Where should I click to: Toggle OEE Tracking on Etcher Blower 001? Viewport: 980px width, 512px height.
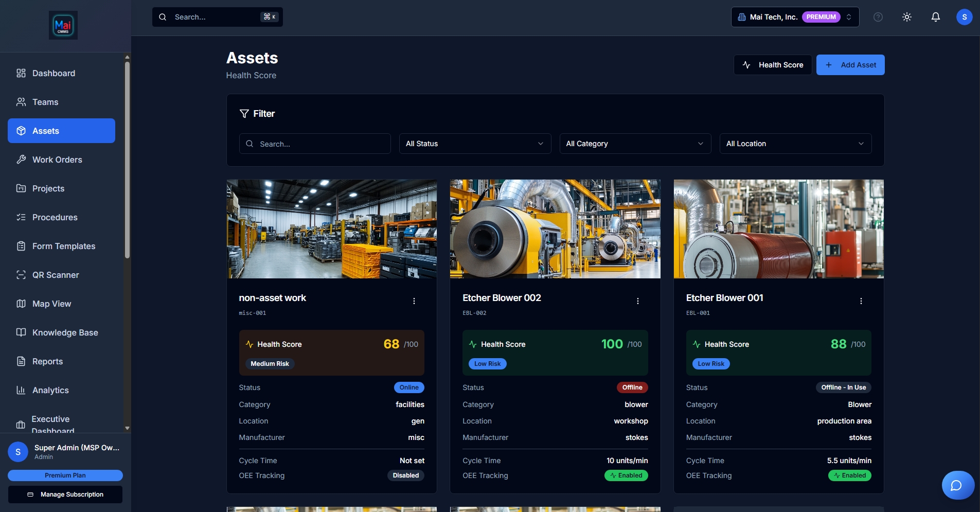click(x=850, y=475)
